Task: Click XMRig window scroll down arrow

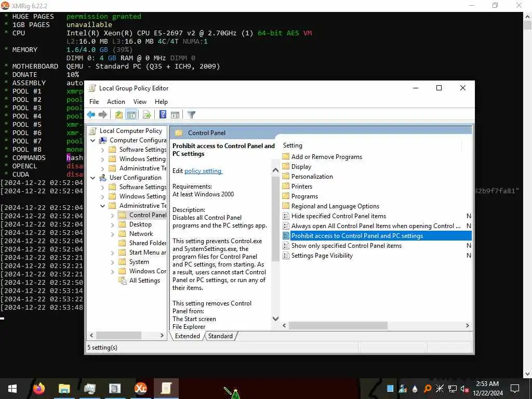Action: click(x=527, y=374)
